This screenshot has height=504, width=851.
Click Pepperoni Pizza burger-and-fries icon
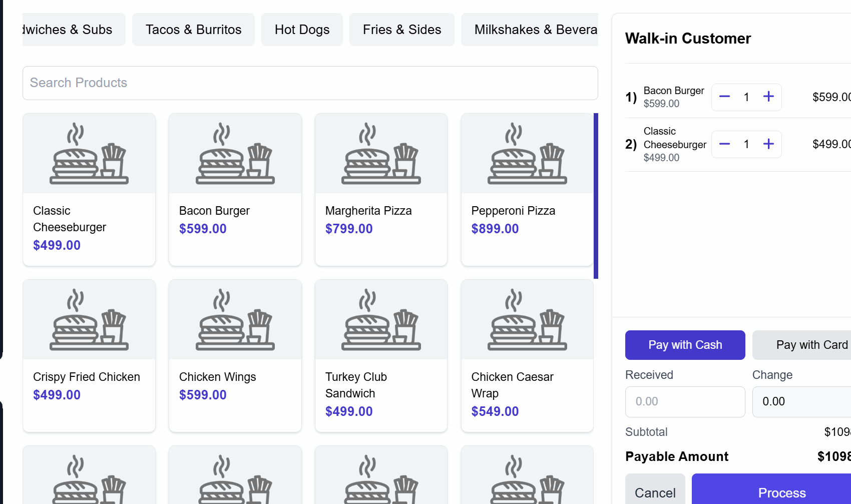click(x=527, y=154)
